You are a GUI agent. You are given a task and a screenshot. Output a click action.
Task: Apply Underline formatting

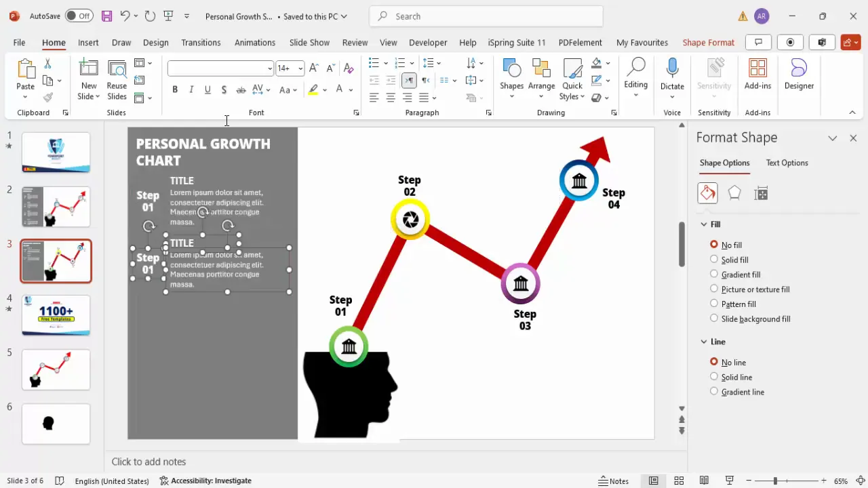[x=208, y=89]
